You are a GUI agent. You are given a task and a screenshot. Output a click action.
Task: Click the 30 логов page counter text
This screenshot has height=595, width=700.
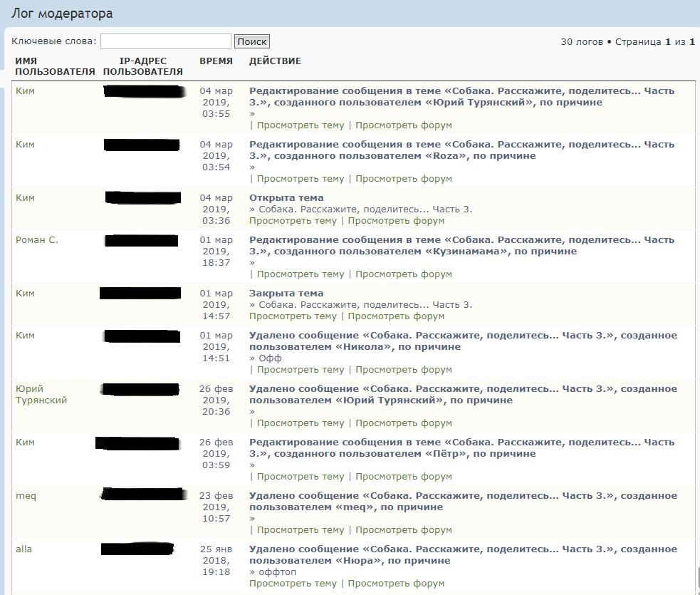582,41
